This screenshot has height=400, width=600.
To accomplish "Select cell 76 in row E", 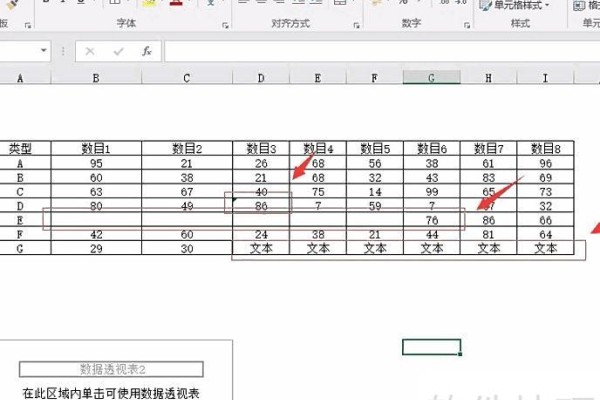I will click(432, 220).
